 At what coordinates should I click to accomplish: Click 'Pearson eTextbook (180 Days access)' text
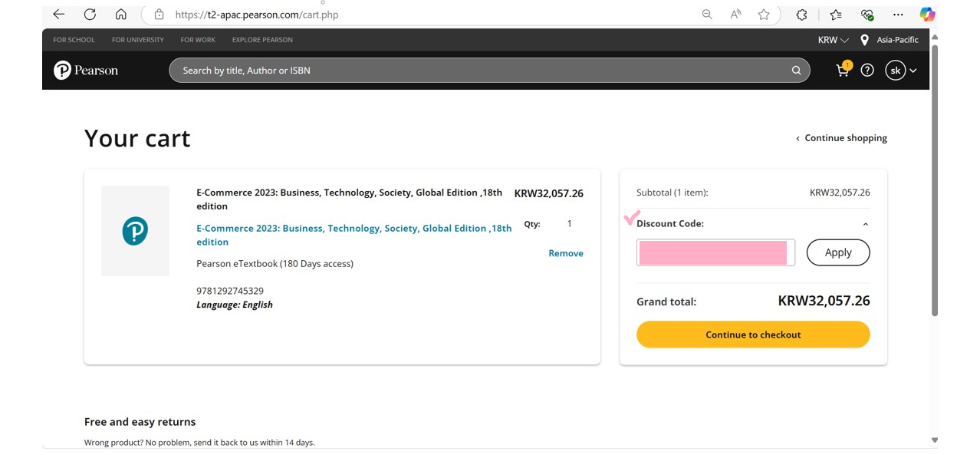(275, 263)
